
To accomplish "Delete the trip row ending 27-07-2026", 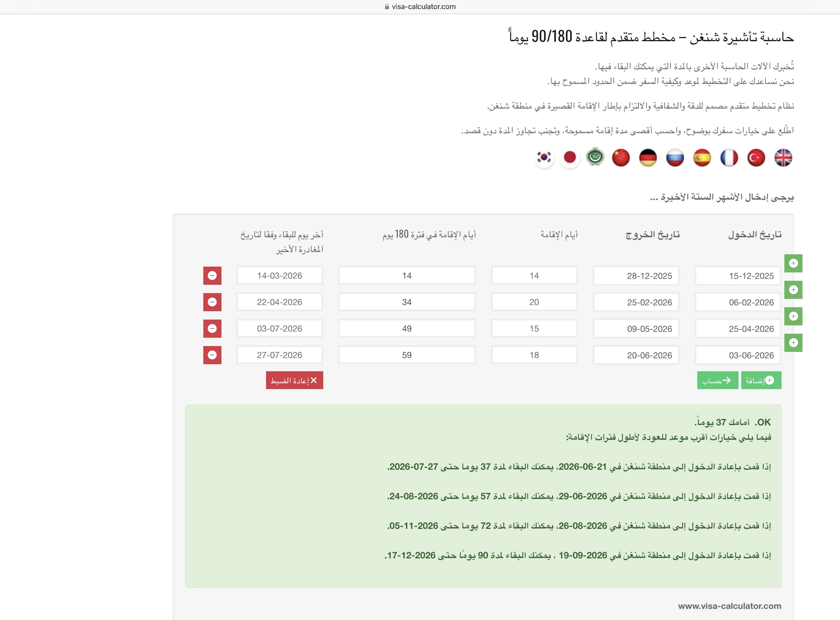I will click(x=212, y=355).
